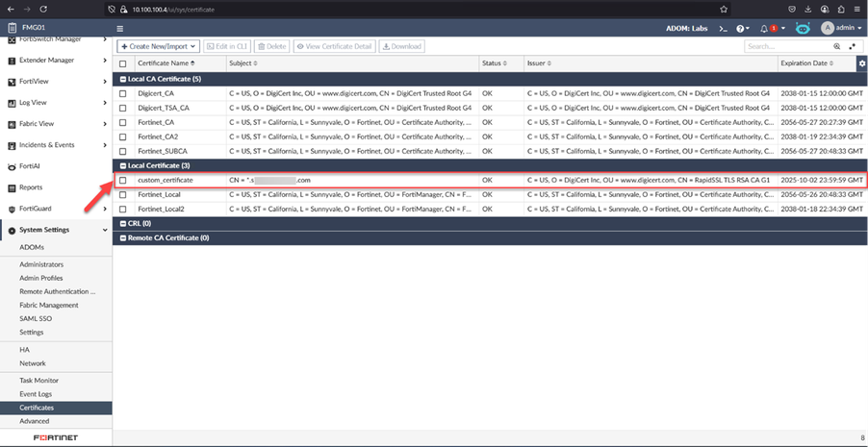Check the Fortinet_CA2 row checkbox
868x447 pixels.
point(123,137)
